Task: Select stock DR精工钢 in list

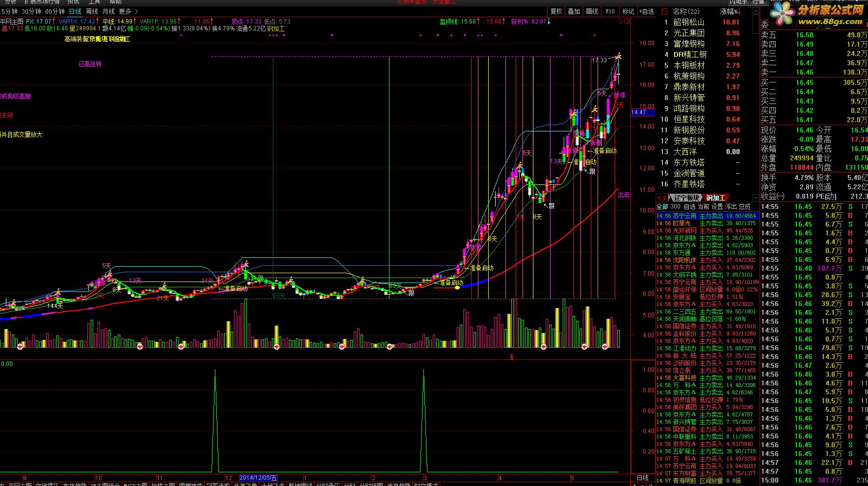Action: tap(690, 54)
